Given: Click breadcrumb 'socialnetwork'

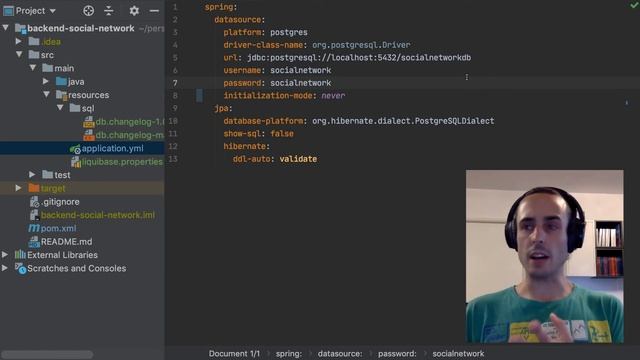Looking at the screenshot, I should coord(458,353).
